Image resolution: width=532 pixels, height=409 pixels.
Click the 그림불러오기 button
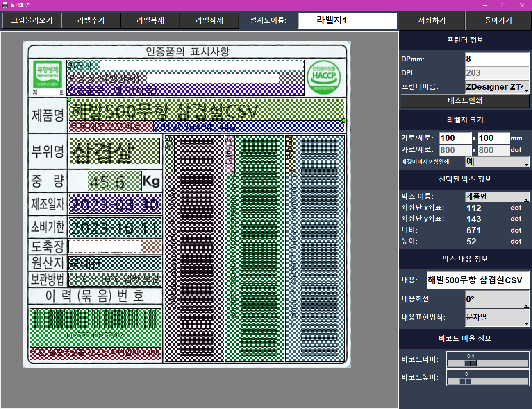32,20
